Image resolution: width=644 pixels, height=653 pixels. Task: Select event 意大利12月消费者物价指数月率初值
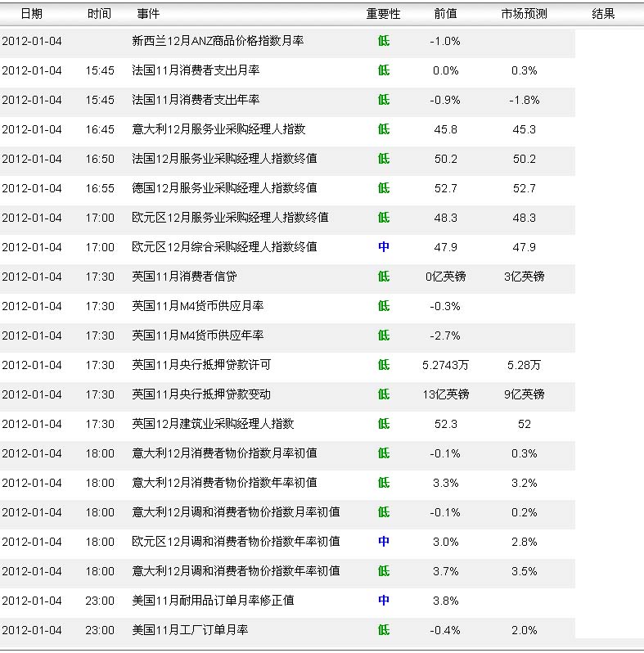(x=224, y=453)
